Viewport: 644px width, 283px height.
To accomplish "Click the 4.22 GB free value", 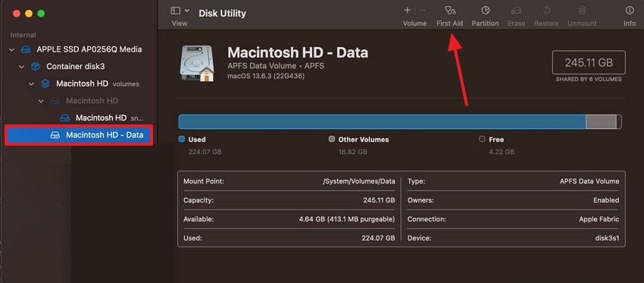I will pos(502,152).
